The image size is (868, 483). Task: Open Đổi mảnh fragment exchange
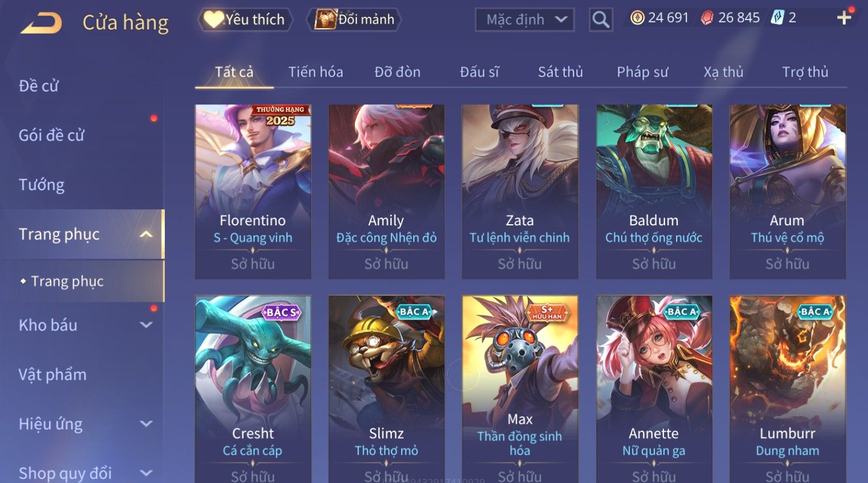355,20
